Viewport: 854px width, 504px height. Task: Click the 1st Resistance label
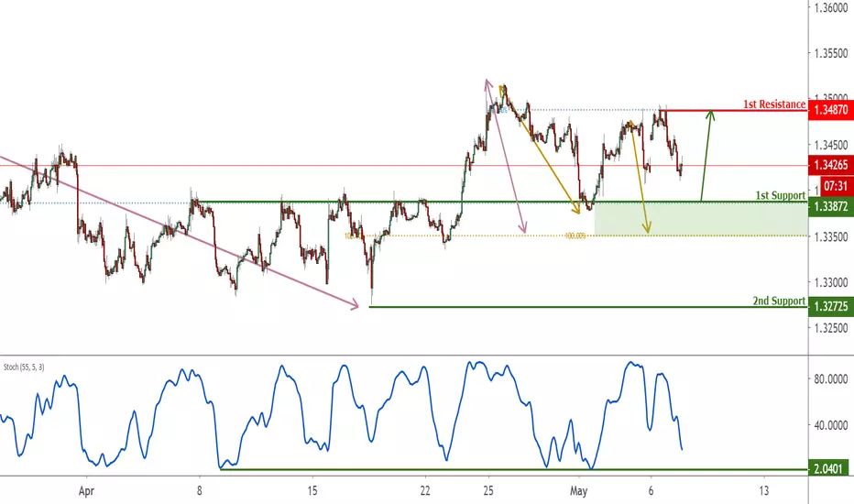774,104
